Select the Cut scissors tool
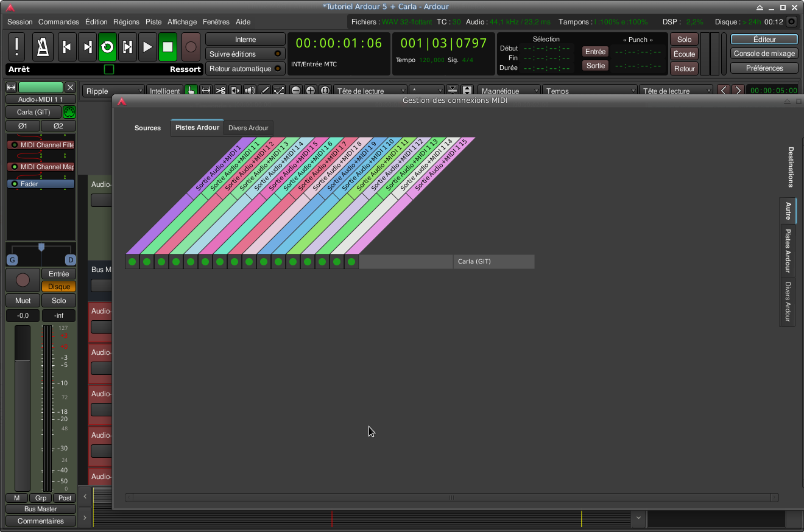 220,91
